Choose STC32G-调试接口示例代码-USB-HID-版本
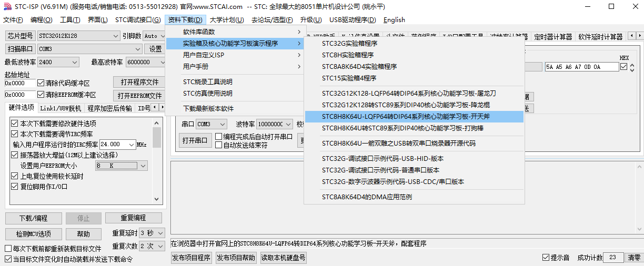Viewport: 644px width, 266px height. pos(415,158)
